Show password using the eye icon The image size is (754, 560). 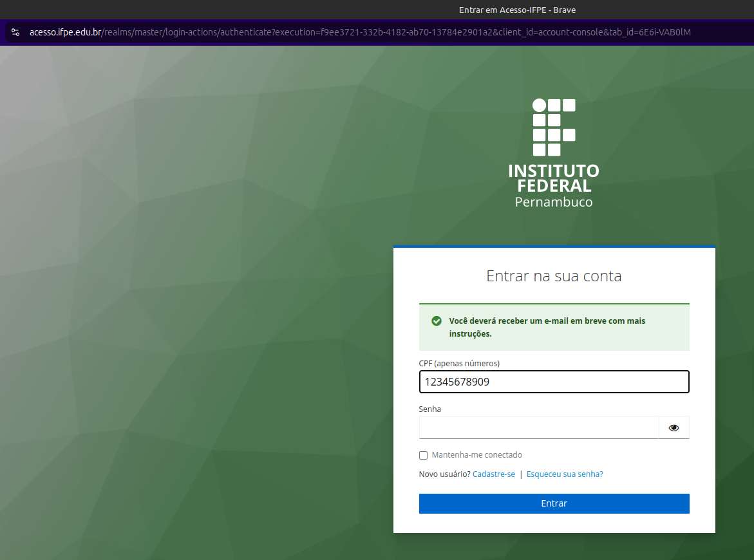[674, 427]
